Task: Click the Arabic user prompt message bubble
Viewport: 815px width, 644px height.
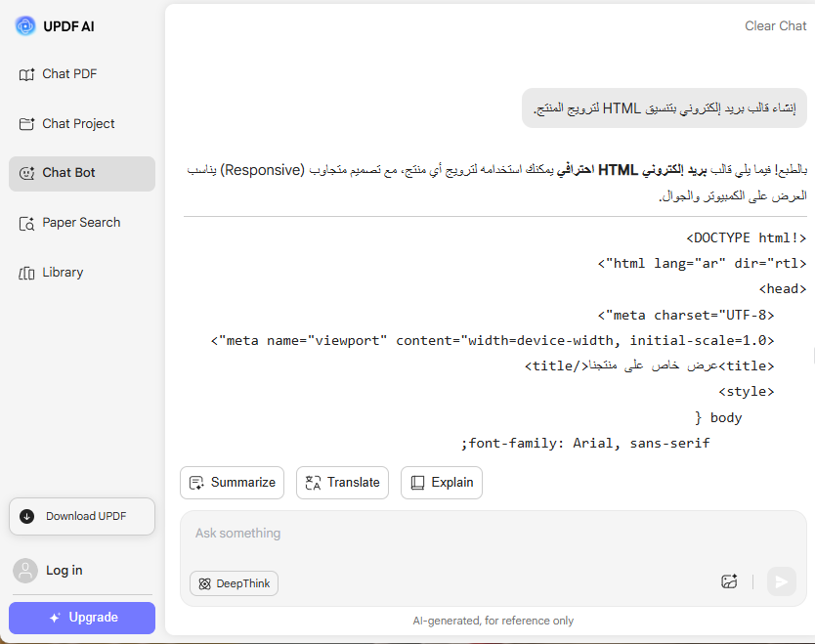Action: click(664, 108)
